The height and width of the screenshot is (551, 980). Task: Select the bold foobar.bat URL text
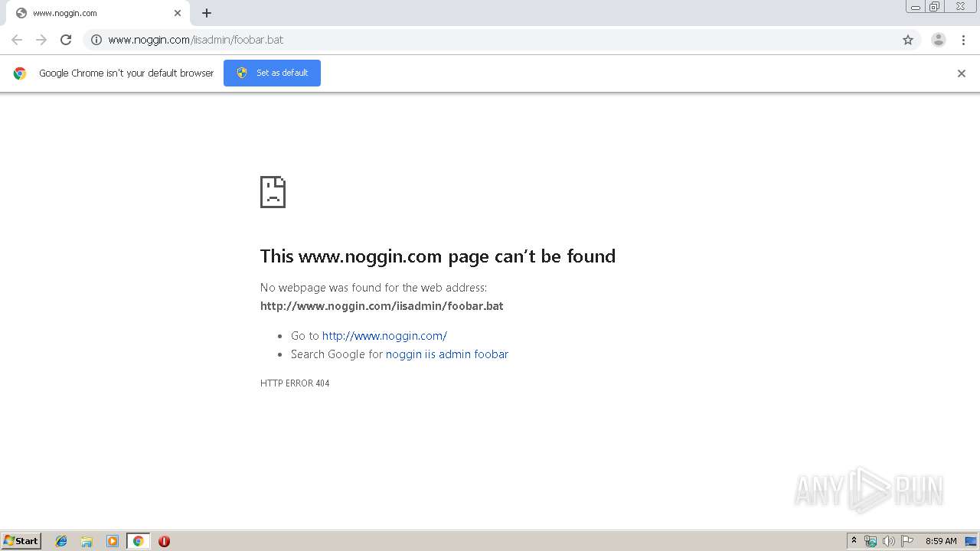(x=382, y=306)
